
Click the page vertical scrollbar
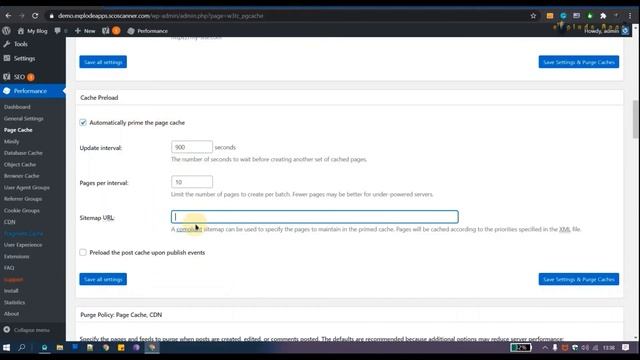click(x=636, y=119)
